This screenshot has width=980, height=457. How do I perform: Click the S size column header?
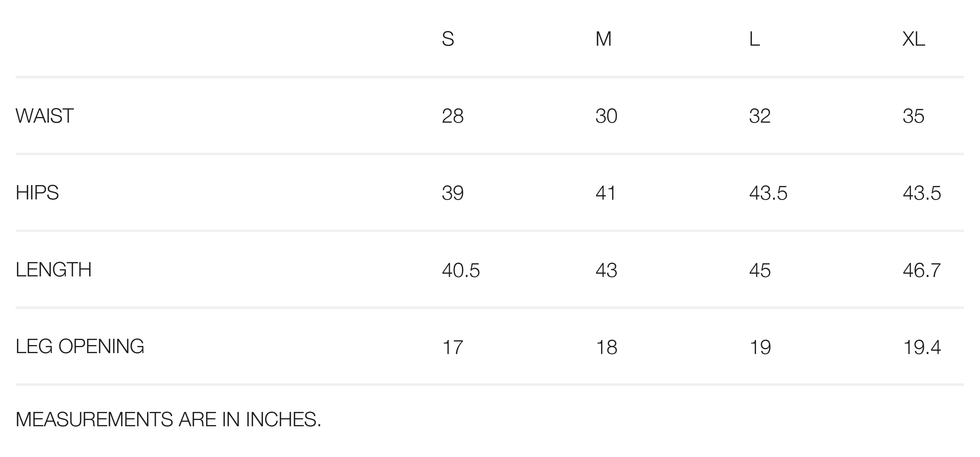(448, 39)
